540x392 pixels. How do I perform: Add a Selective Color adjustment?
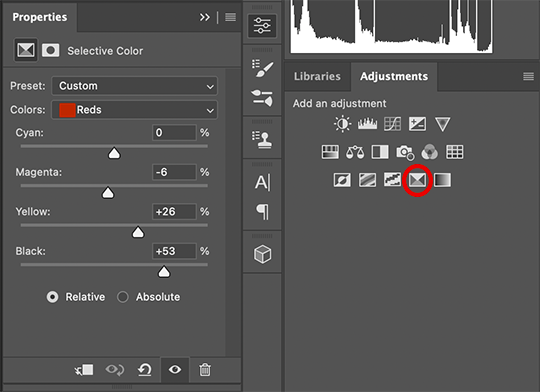tap(417, 180)
